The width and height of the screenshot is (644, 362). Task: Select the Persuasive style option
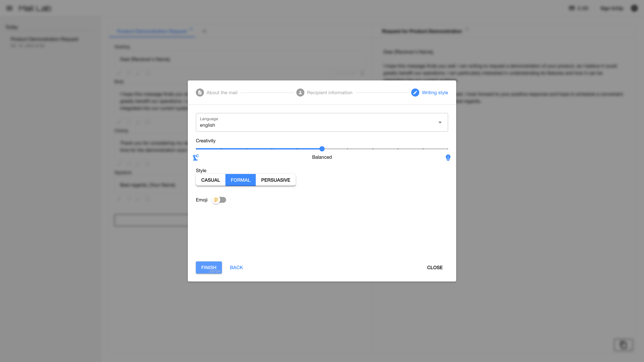(276, 180)
